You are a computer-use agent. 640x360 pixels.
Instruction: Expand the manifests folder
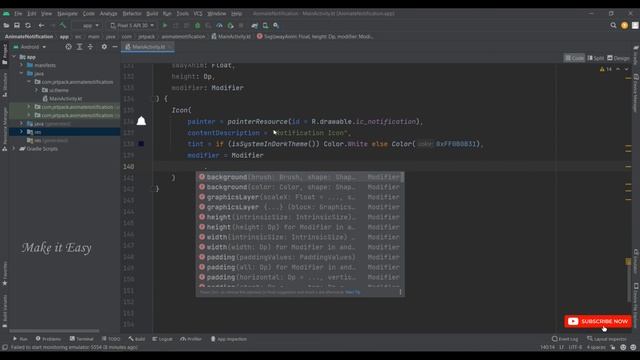22,65
